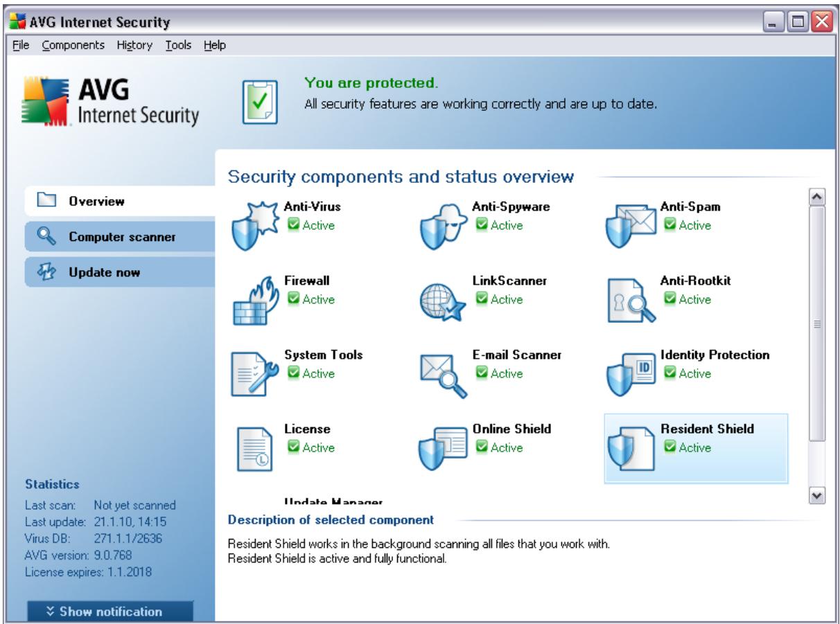
Task: Select the Update now option
Action: 120,272
